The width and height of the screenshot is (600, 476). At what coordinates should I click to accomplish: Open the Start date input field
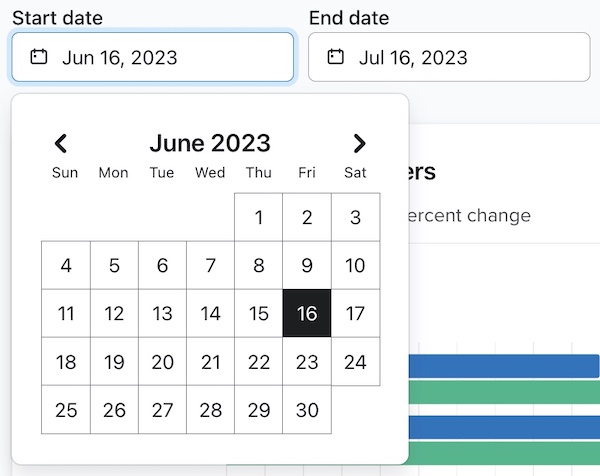(x=153, y=57)
